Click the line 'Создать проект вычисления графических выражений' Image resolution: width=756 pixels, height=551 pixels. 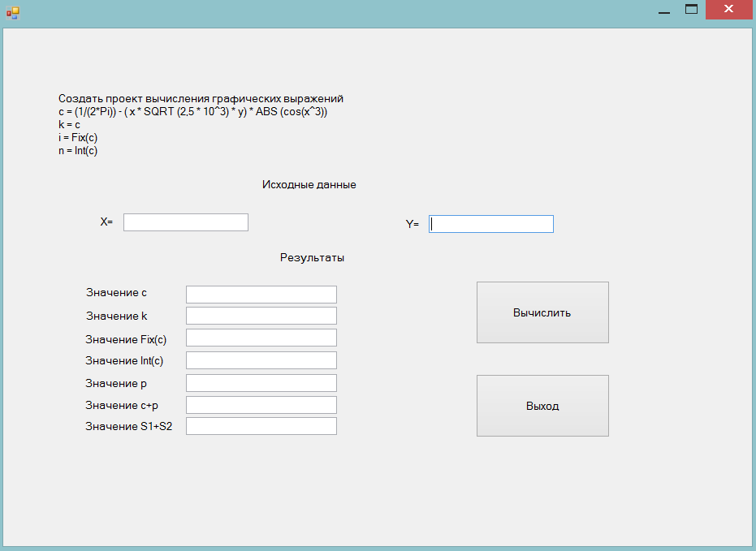(201, 99)
